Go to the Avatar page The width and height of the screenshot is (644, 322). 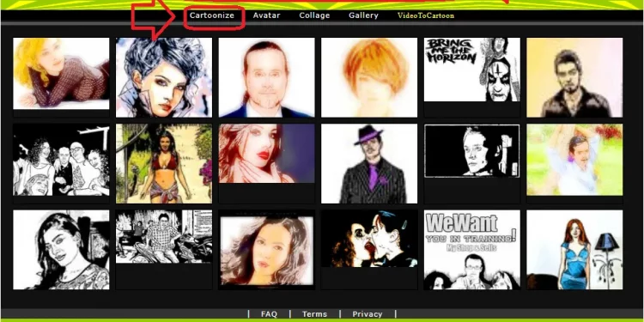click(266, 15)
